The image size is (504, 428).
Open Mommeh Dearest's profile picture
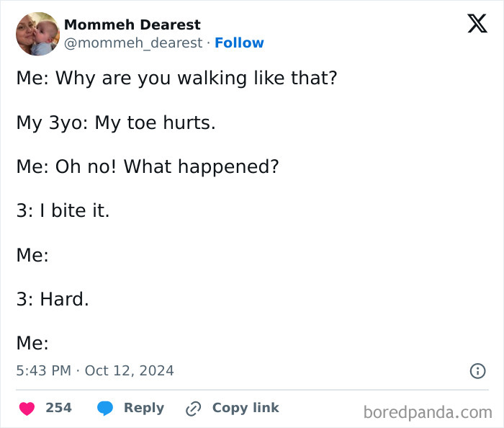(x=37, y=34)
